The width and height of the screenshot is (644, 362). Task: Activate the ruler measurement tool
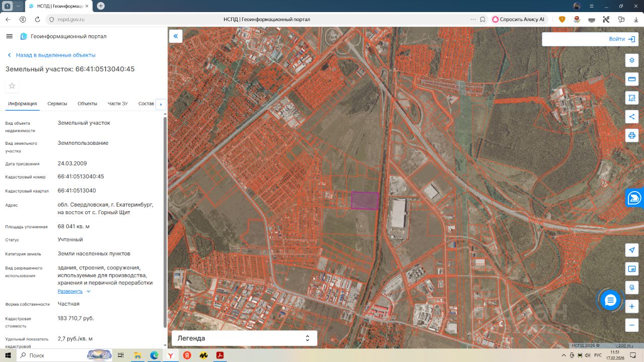[x=632, y=79]
